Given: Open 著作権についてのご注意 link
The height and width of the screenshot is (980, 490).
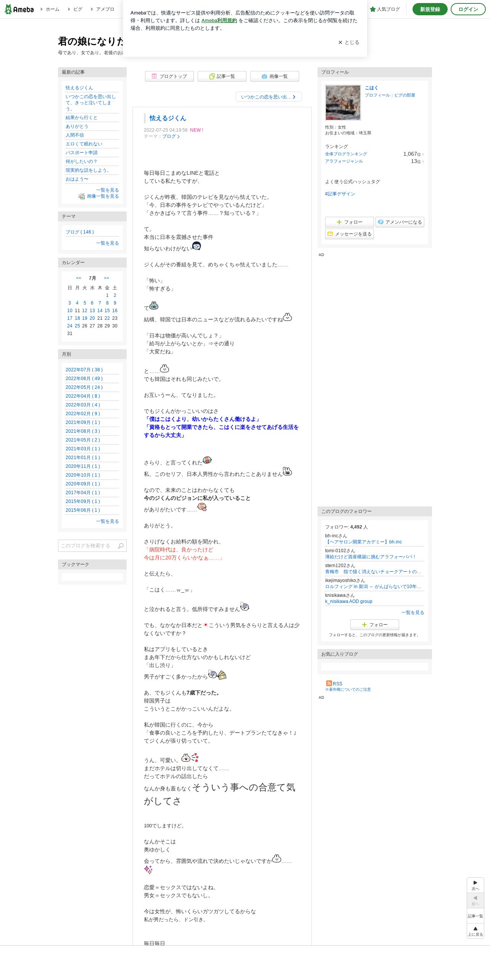Looking at the screenshot, I should 348,690.
